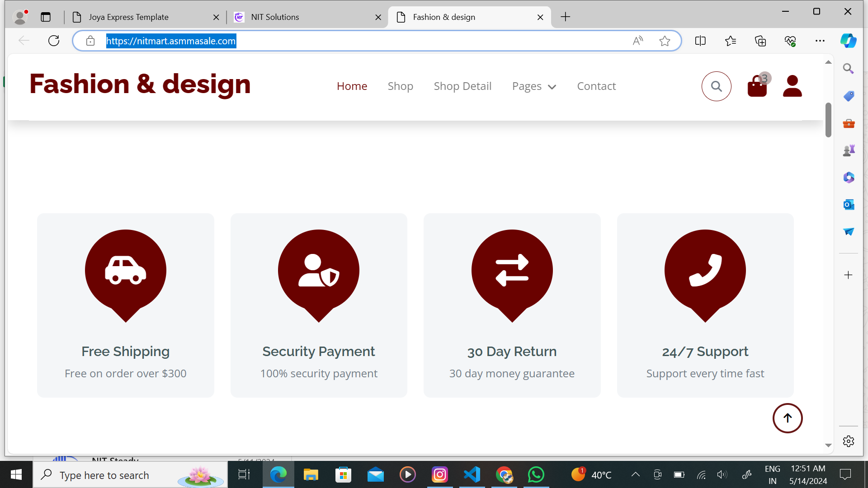Screen dimensions: 868x488
Task: Switch to NIT Solutions tab
Action: click(275, 17)
